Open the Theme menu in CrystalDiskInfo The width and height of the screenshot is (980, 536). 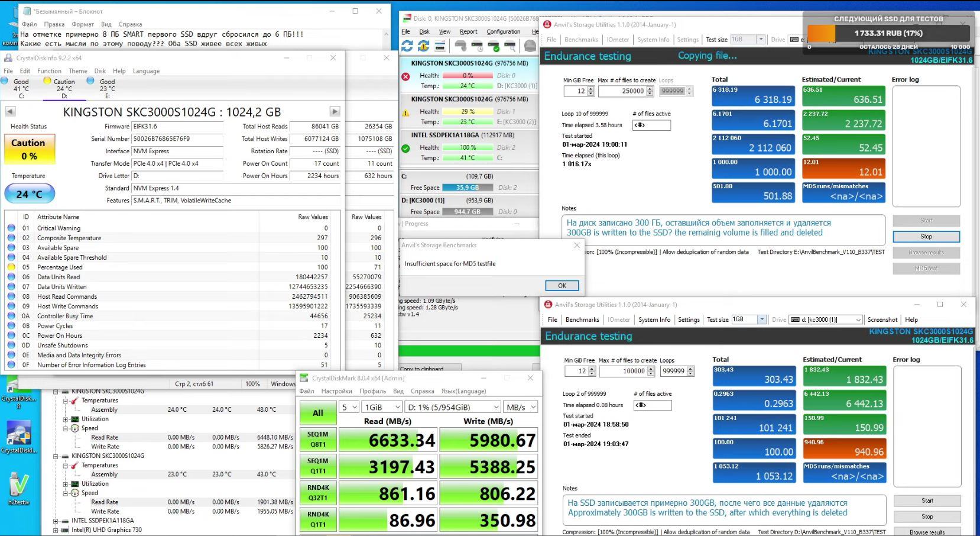coord(78,71)
